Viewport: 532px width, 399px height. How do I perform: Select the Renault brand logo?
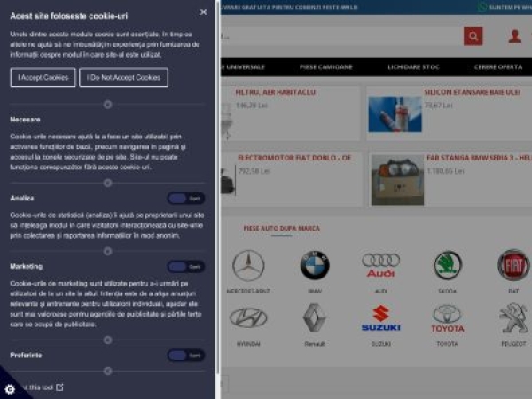[x=314, y=318]
